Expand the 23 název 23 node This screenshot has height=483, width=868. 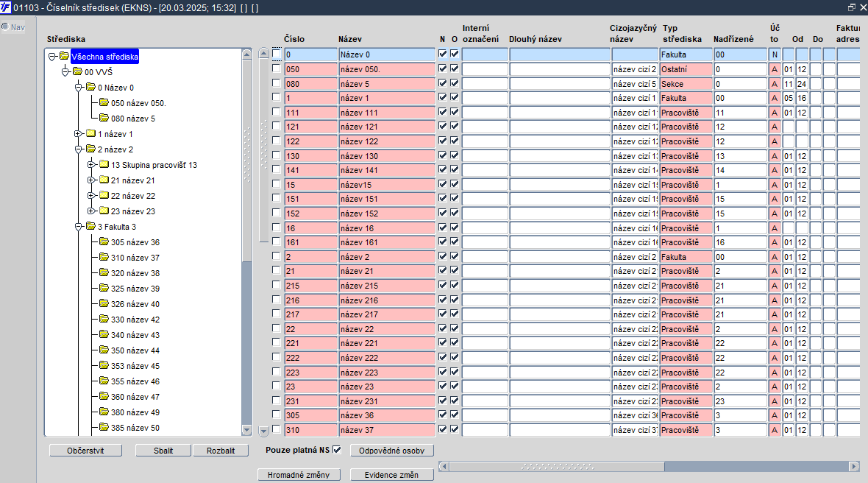point(92,211)
